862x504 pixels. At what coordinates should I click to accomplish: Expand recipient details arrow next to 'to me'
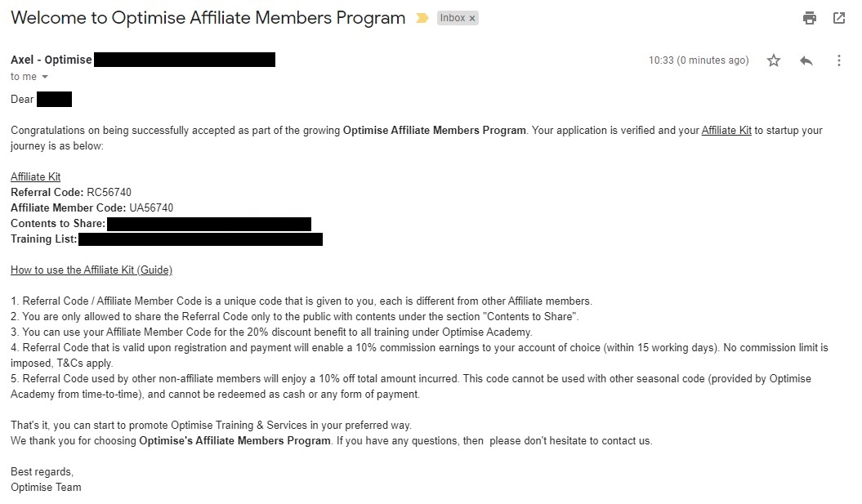[x=45, y=77]
